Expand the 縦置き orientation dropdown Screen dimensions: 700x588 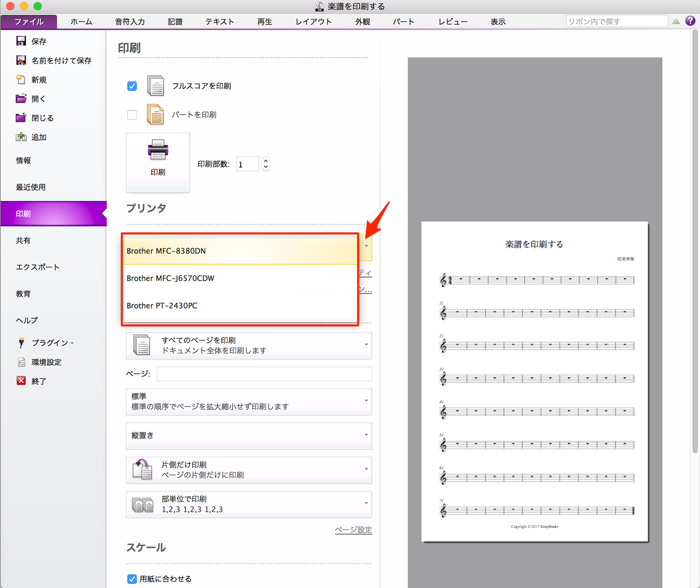tap(249, 436)
